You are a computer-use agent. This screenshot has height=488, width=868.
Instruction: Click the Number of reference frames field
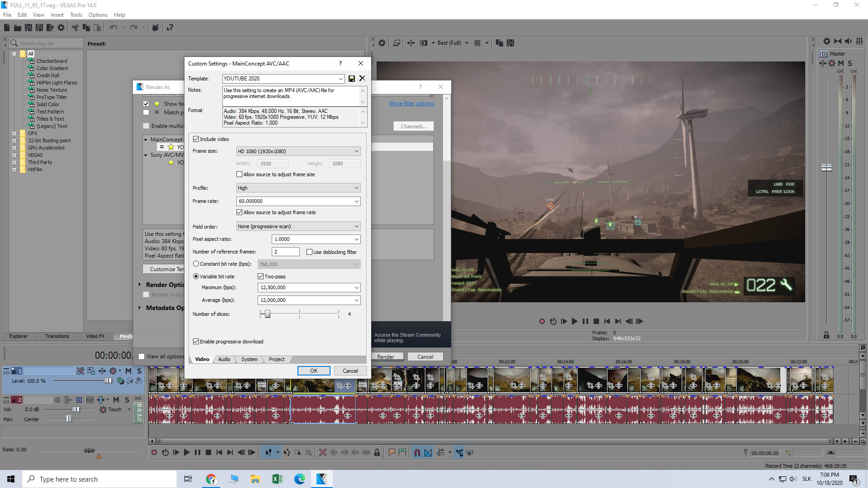[x=286, y=252]
